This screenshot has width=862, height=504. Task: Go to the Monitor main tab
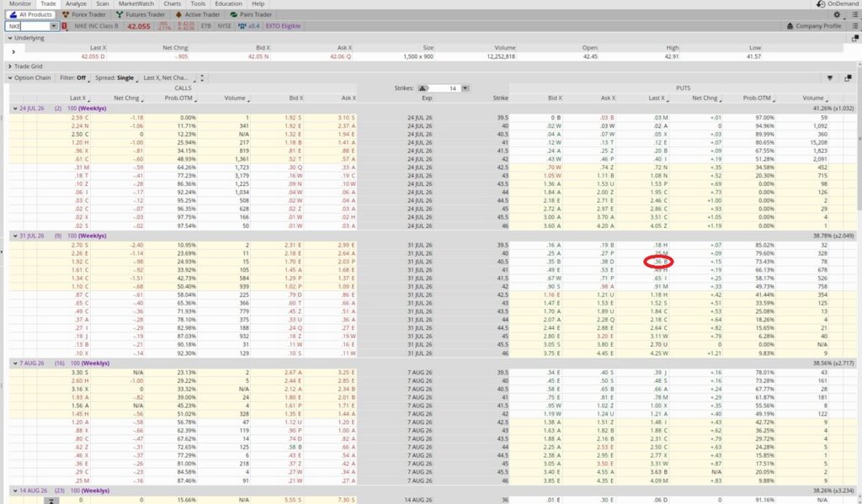[20, 4]
